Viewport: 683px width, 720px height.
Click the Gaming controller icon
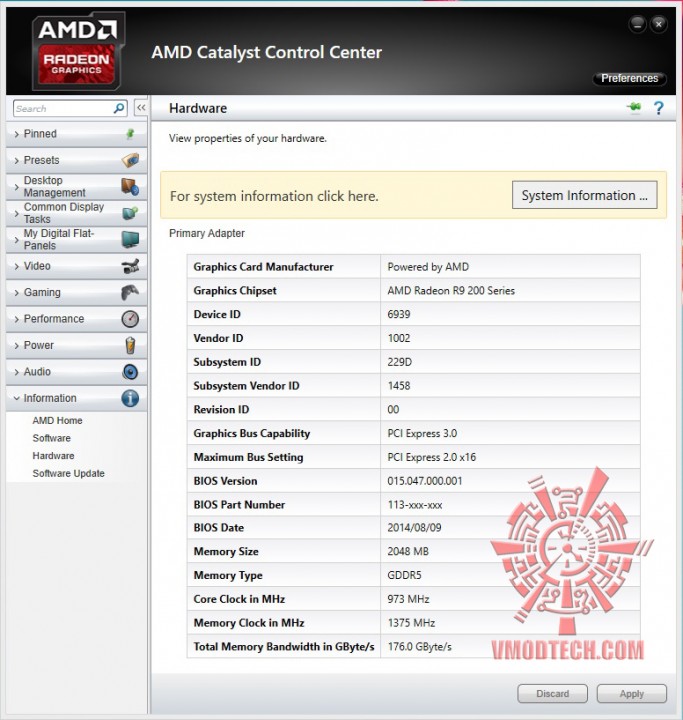tap(130, 292)
